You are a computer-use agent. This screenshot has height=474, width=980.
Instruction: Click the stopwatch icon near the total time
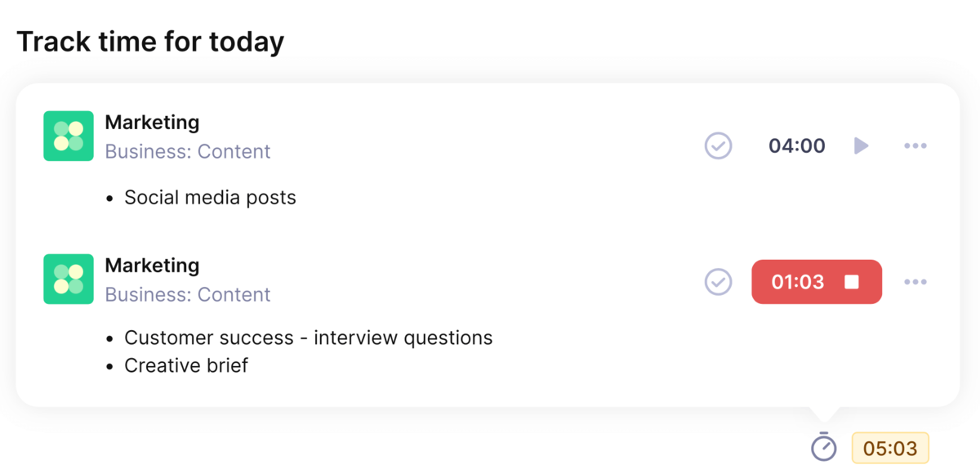[x=823, y=448]
